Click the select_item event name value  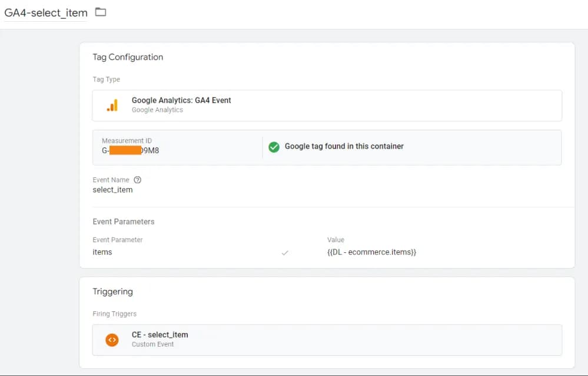112,190
